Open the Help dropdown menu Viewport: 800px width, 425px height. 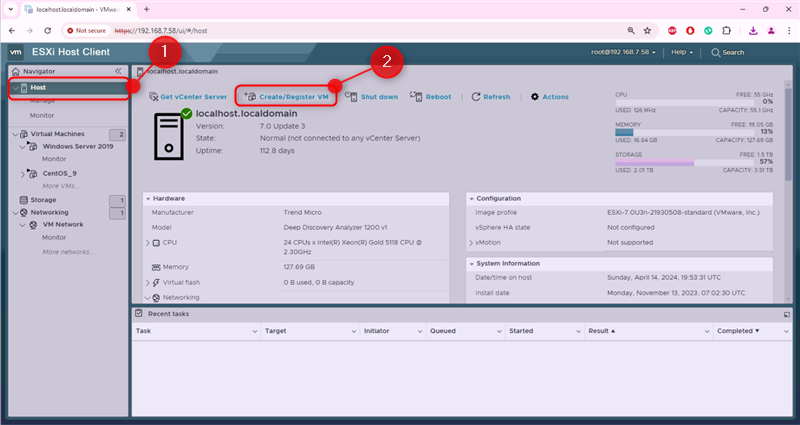(682, 52)
